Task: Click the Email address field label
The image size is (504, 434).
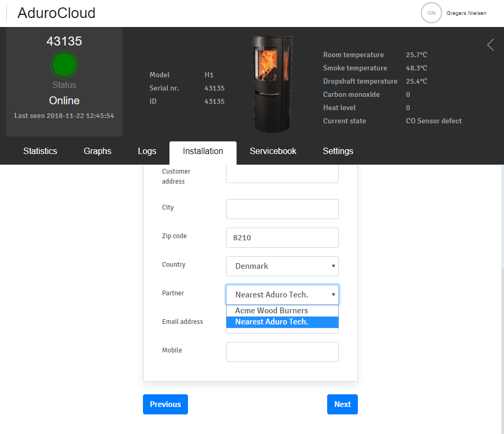Action: click(x=182, y=322)
